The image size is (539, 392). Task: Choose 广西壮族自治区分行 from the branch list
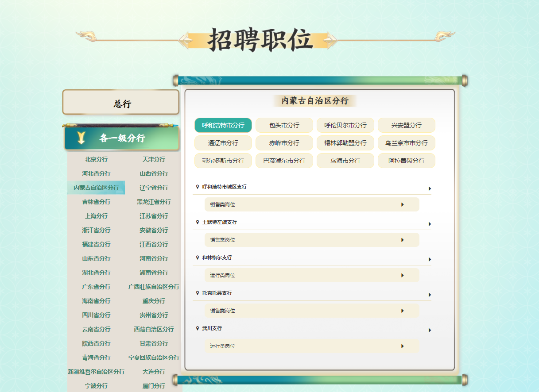click(154, 287)
